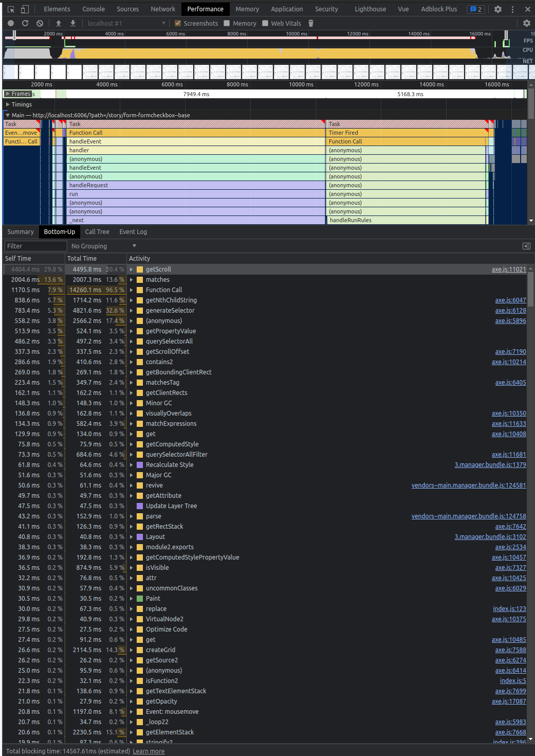Load a saved performance profile
Viewport: 535px width, 756px height.
(58, 23)
